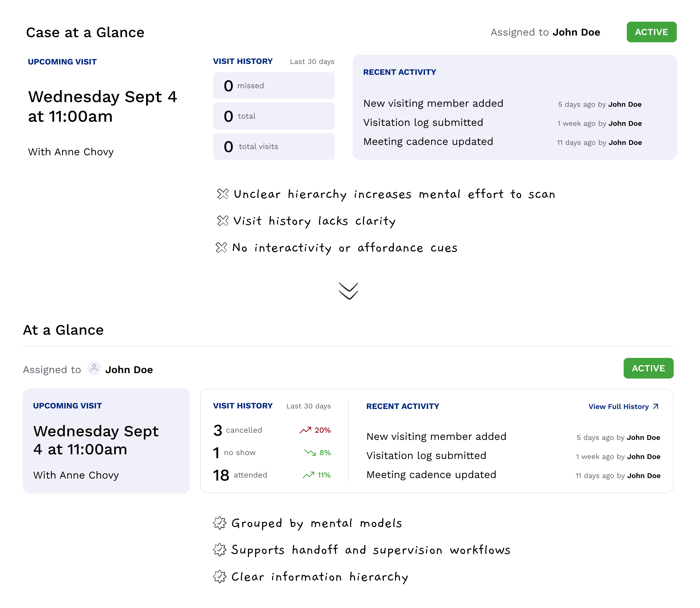The width and height of the screenshot is (700, 608).
Task: Click the '3 cancelled' stat
Action: [237, 430]
